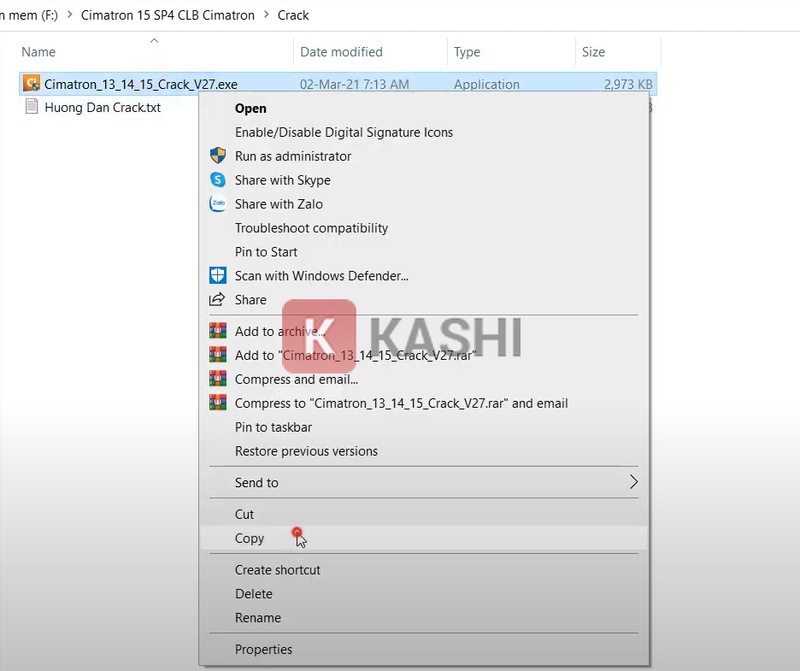Choose Open at top of context menu
Screen dimensions: 800x671
(x=250, y=108)
